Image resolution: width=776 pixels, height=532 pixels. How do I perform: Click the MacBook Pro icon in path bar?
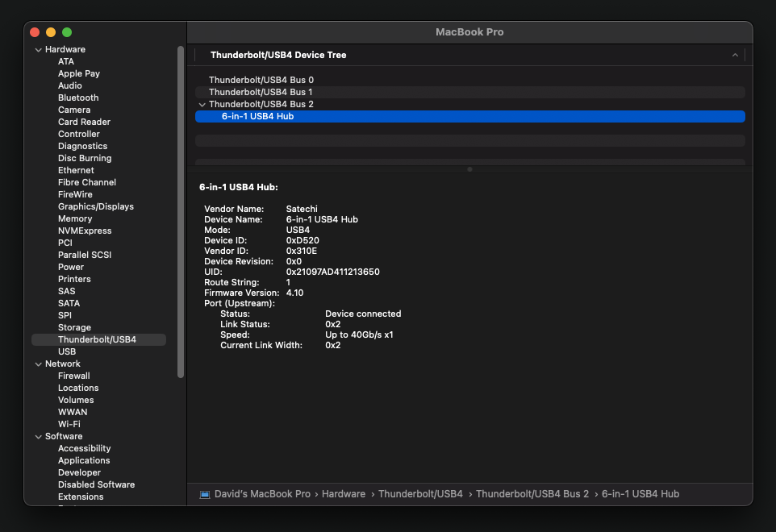pos(205,494)
